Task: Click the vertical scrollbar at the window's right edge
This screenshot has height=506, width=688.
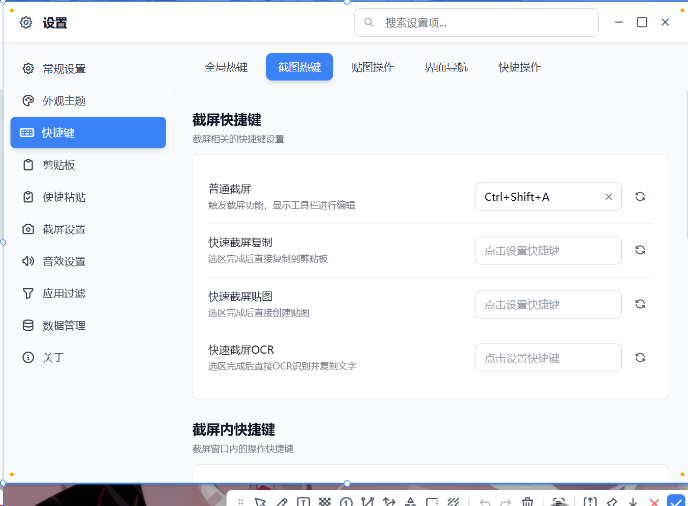Action: click(x=686, y=165)
